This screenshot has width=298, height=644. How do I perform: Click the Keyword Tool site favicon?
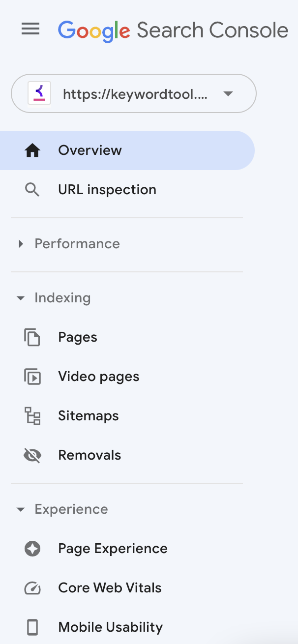click(x=38, y=93)
